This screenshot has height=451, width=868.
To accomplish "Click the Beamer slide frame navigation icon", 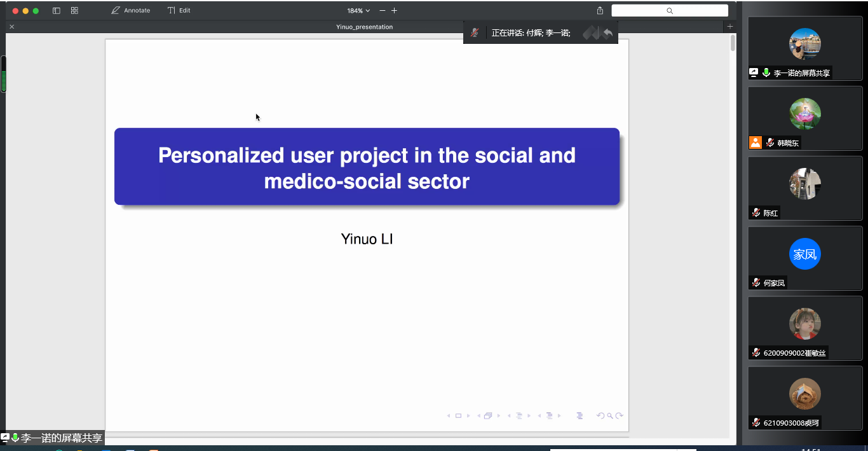I will click(458, 416).
